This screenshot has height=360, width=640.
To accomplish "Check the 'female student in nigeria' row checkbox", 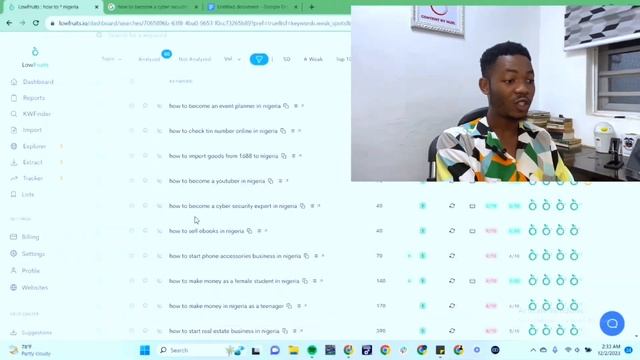I will point(131,281).
